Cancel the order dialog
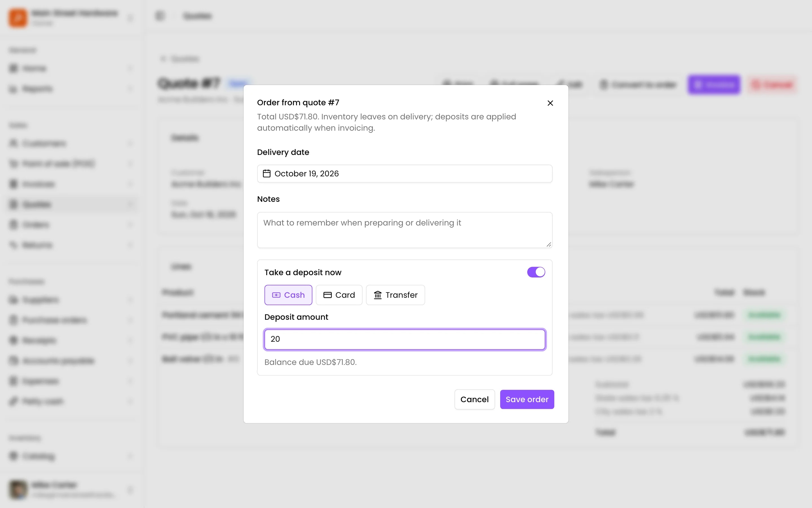Screen dimensions: 812x508 pyautogui.click(x=475, y=399)
